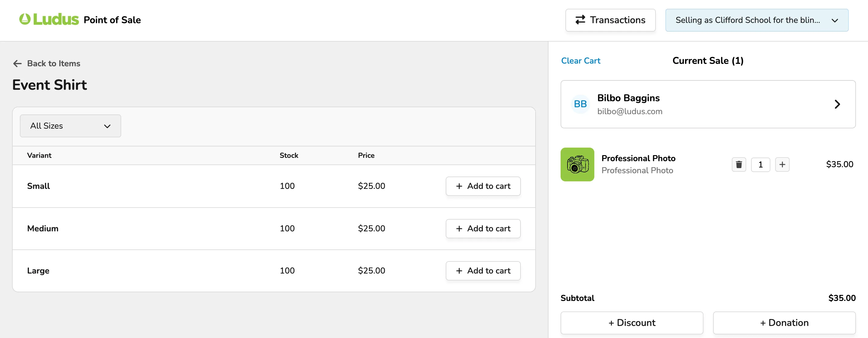Viewport: 868px width, 338px height.
Task: Click the Professional Photo quantity field
Action: 760,164
